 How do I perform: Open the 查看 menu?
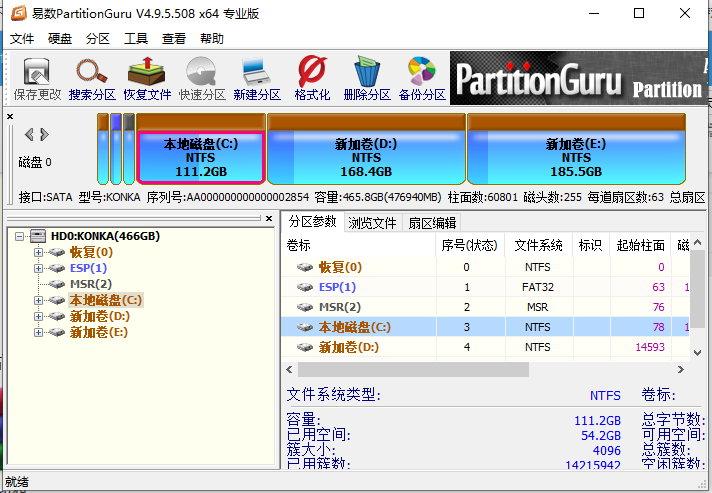[174, 39]
